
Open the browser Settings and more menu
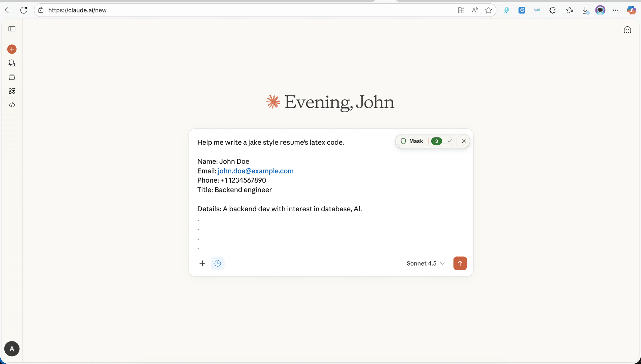[x=615, y=10]
